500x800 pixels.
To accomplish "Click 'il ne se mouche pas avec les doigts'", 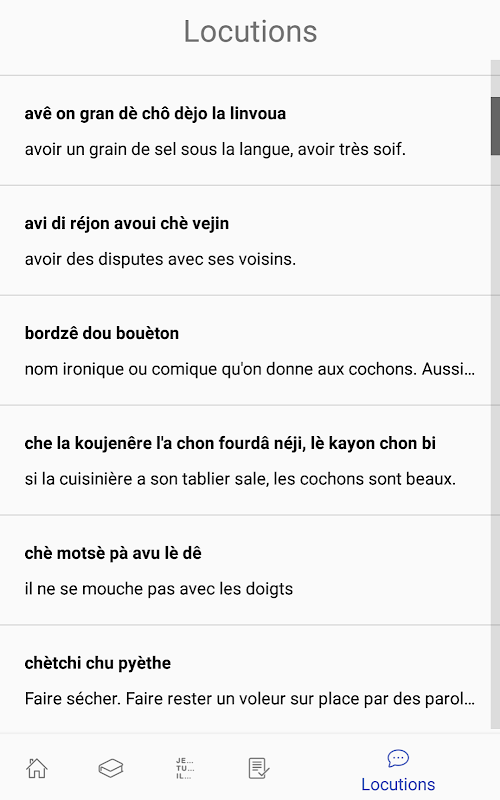I will [x=159, y=589].
